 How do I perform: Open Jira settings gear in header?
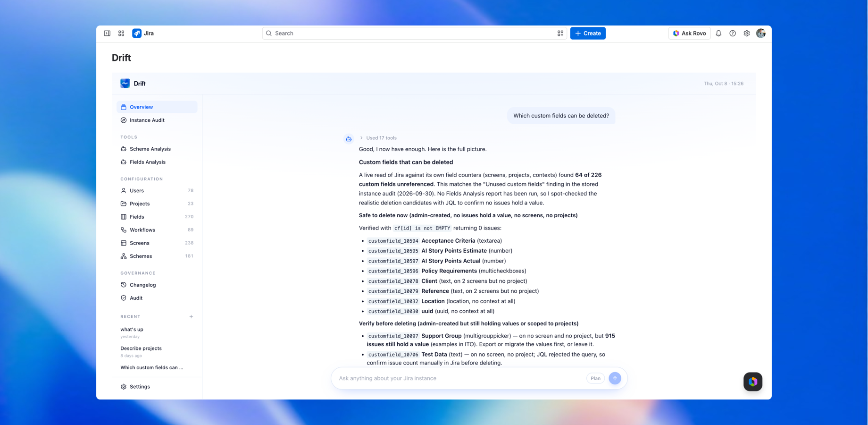747,34
